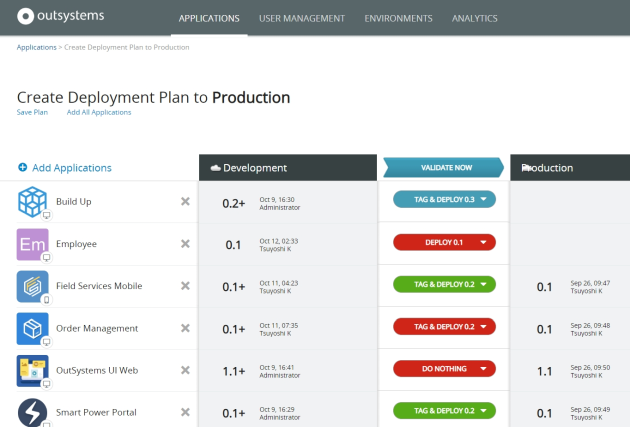Click the Sep 26, 09:50 production timestamp
Screen dimensions: 630x427
tap(590, 368)
